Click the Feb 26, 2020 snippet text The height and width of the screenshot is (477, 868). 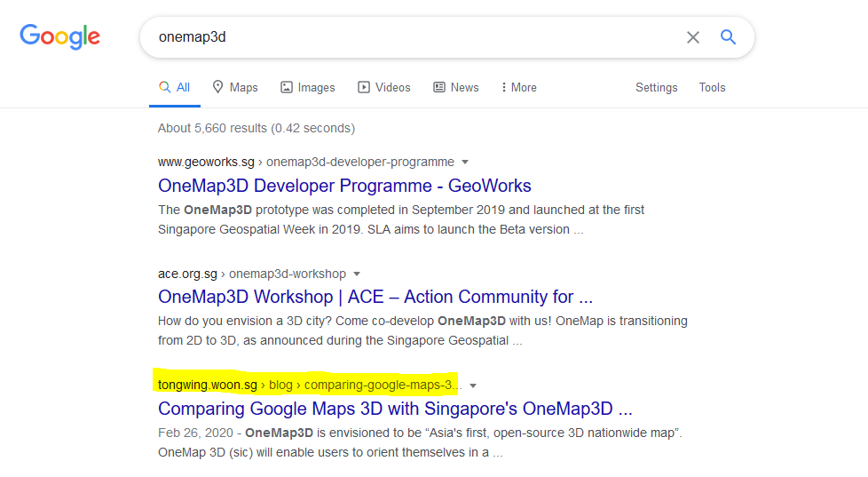point(420,442)
